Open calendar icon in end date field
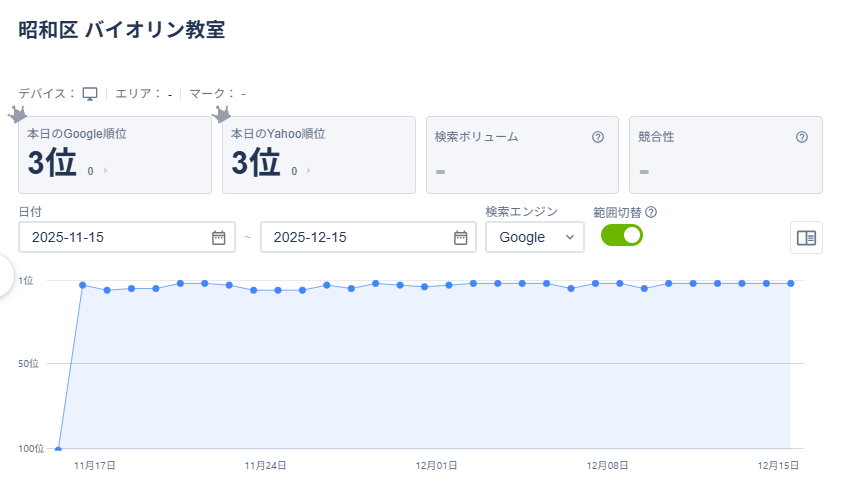This screenshot has width=845, height=481. pos(461,237)
